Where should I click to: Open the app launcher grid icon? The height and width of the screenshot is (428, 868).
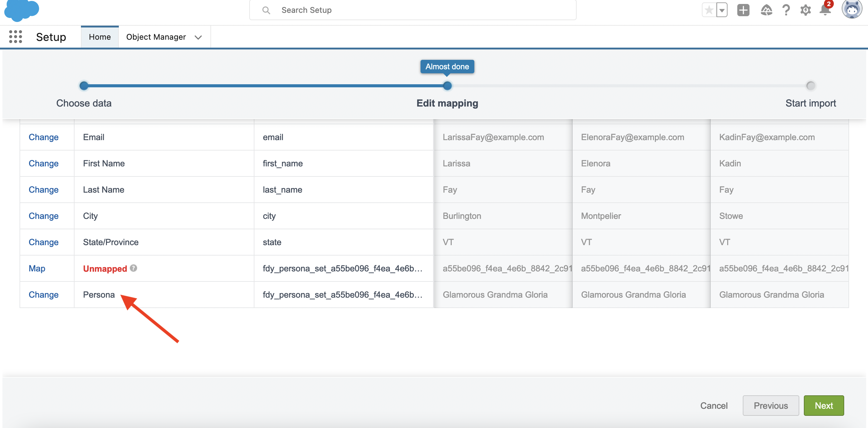pyautogui.click(x=14, y=37)
